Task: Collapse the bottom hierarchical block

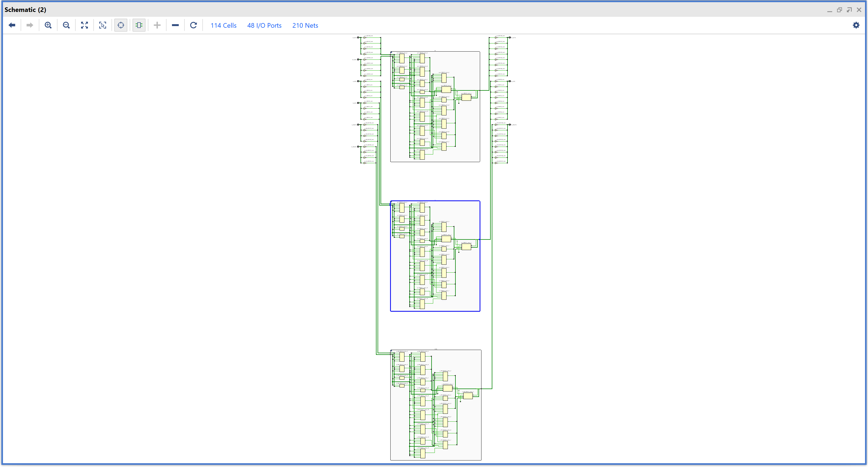Action: (x=391, y=351)
